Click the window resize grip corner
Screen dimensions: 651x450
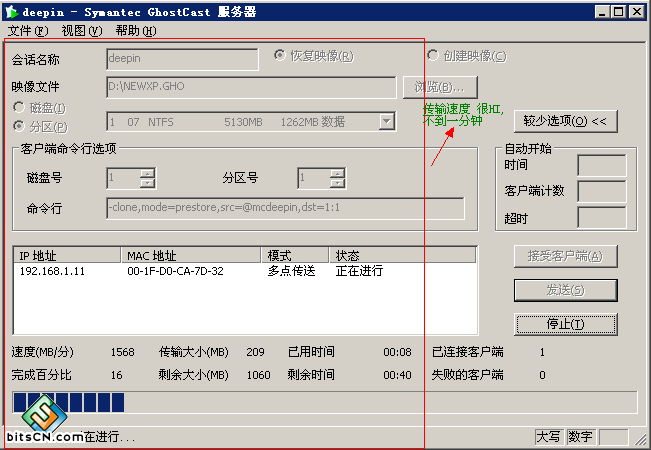point(641,438)
